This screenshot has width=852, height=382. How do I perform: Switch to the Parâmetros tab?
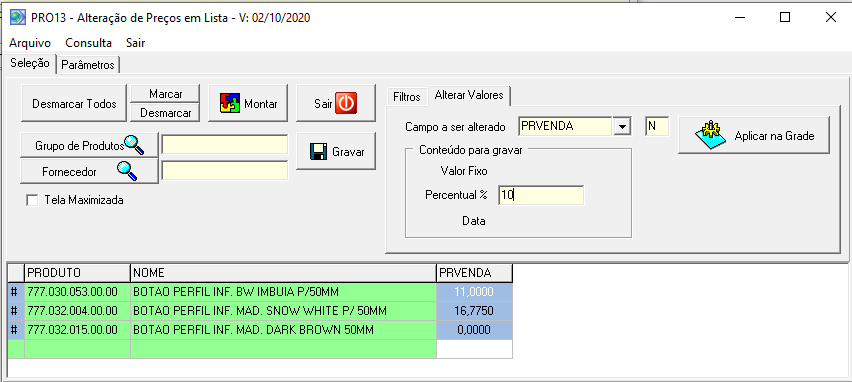click(x=88, y=65)
